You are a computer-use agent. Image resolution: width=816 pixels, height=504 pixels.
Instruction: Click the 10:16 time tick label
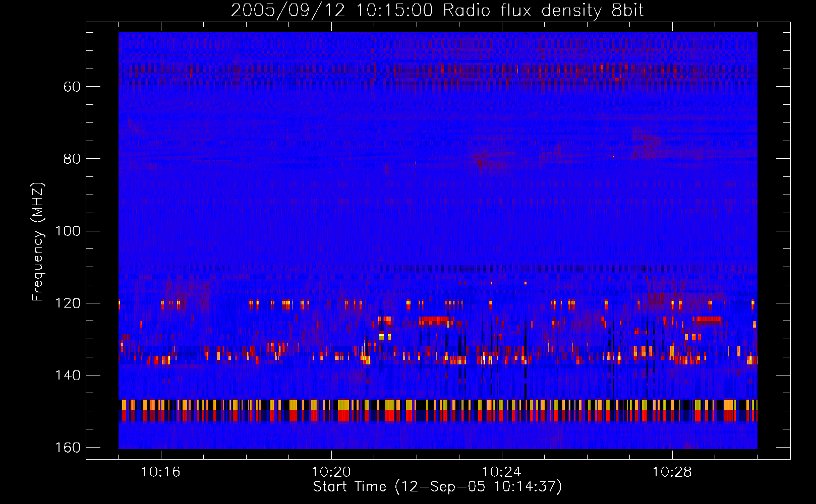pos(160,472)
